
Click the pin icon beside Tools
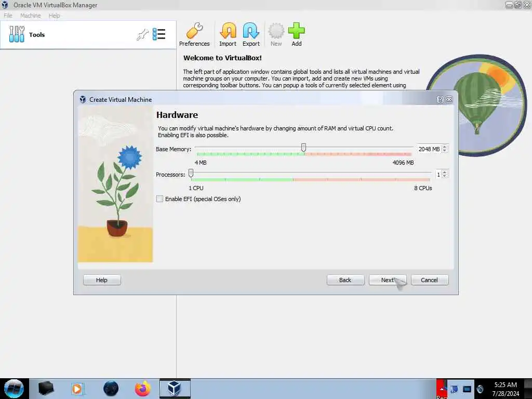(142, 35)
